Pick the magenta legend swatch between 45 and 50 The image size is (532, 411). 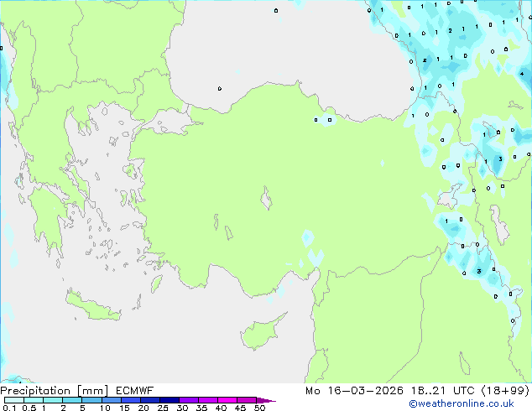point(248,401)
